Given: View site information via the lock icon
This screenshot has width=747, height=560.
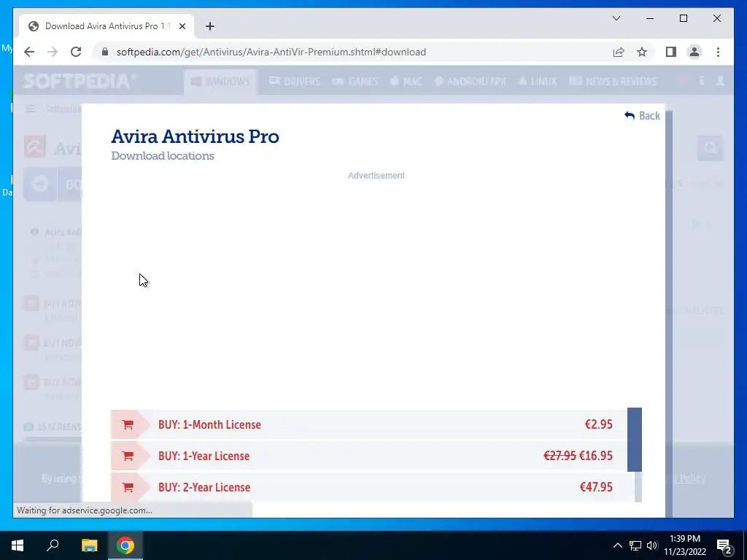Looking at the screenshot, I should [x=105, y=52].
